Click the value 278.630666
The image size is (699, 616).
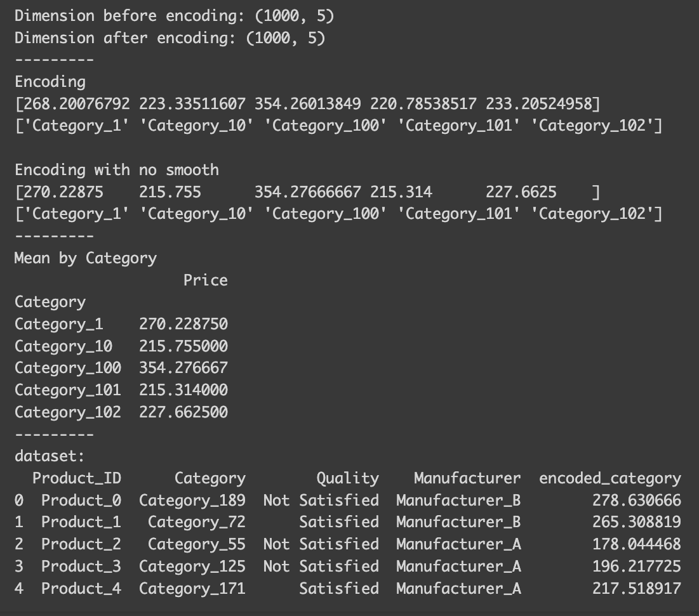636,501
